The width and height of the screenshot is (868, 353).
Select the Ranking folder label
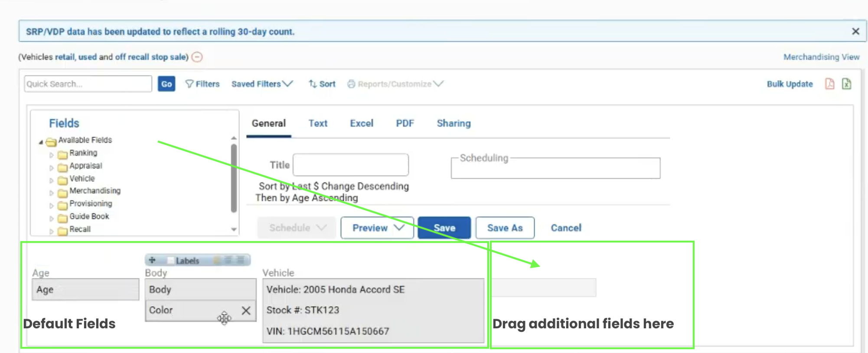tap(83, 153)
